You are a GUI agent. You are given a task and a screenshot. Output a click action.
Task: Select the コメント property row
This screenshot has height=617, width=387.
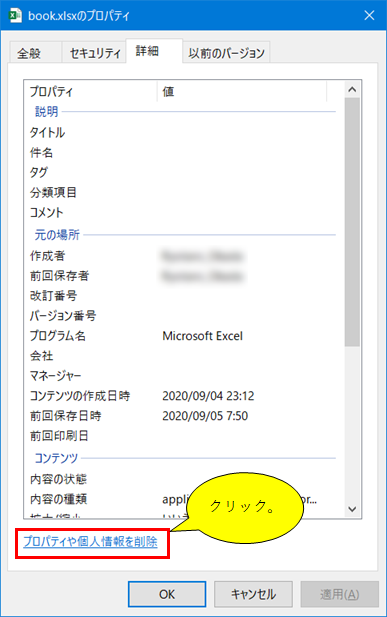tap(183, 212)
